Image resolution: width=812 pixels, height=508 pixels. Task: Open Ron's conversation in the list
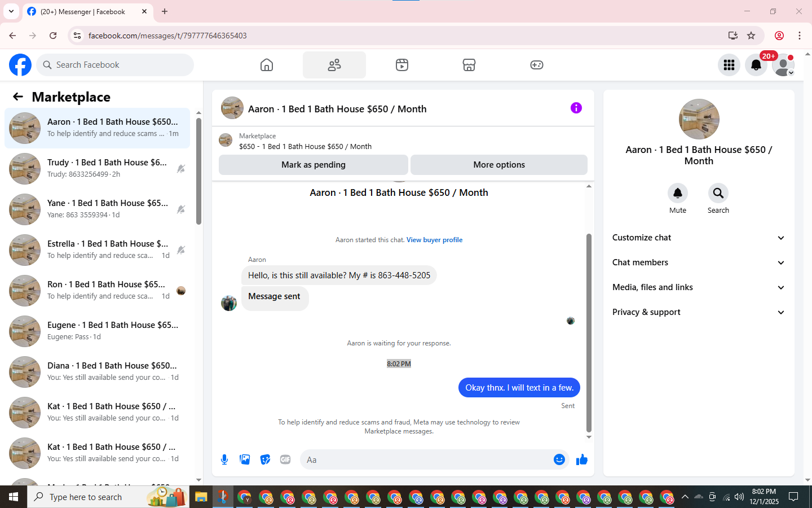[x=98, y=291]
